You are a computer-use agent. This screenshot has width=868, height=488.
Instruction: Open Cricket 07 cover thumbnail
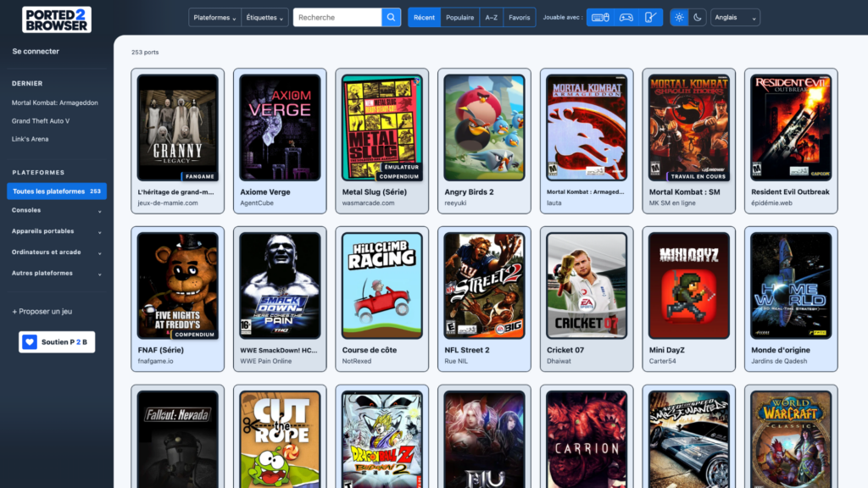tap(587, 286)
